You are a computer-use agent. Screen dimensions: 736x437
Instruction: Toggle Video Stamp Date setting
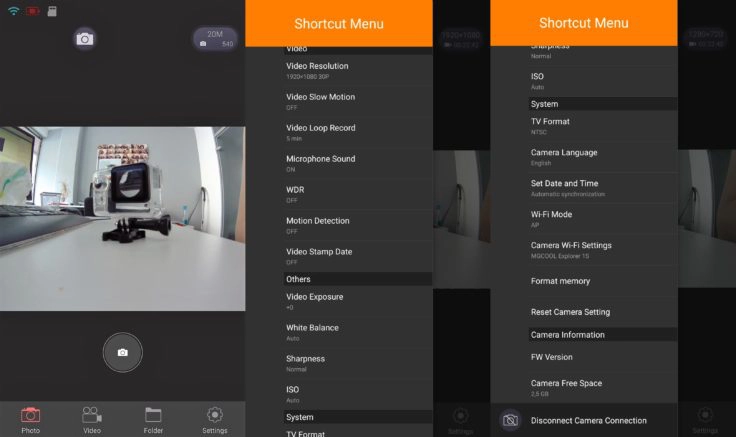(358, 256)
